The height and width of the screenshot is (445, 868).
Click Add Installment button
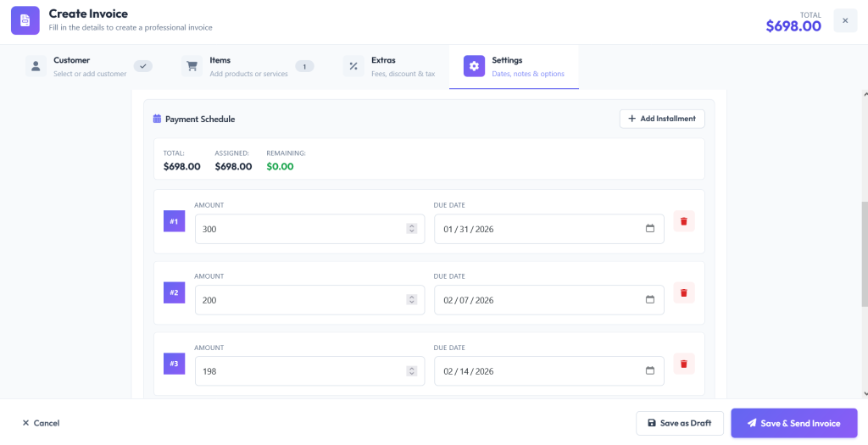[661, 119]
